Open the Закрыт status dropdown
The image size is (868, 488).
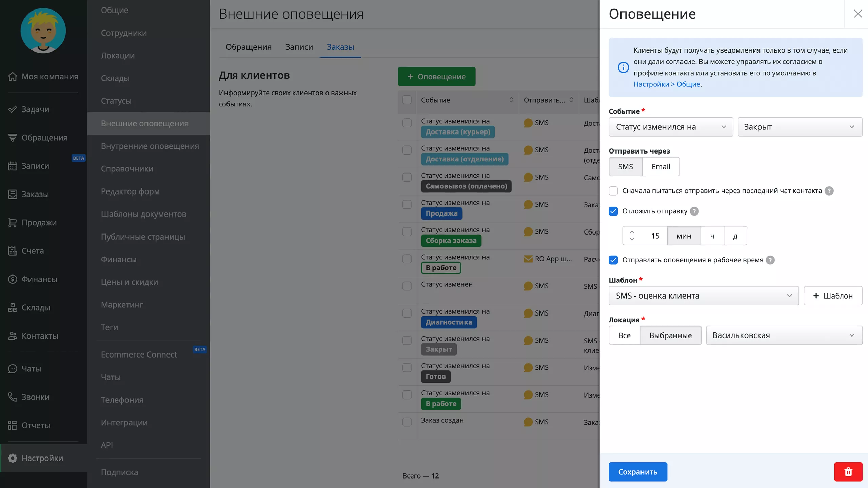point(799,127)
